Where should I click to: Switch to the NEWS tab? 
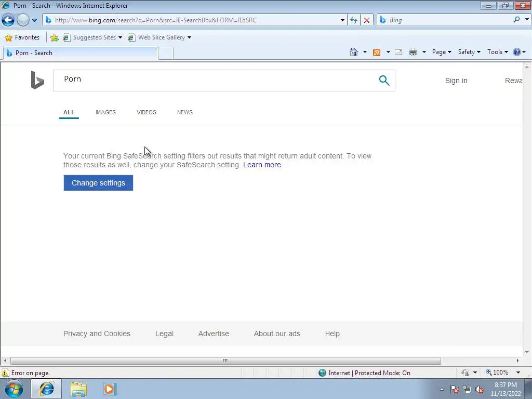pyautogui.click(x=184, y=112)
